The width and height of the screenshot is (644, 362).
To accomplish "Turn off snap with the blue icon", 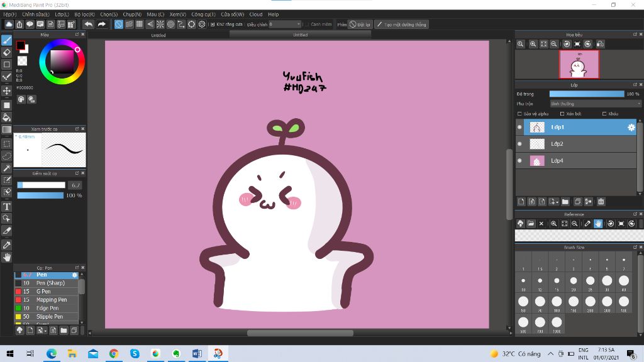I will tap(118, 25).
